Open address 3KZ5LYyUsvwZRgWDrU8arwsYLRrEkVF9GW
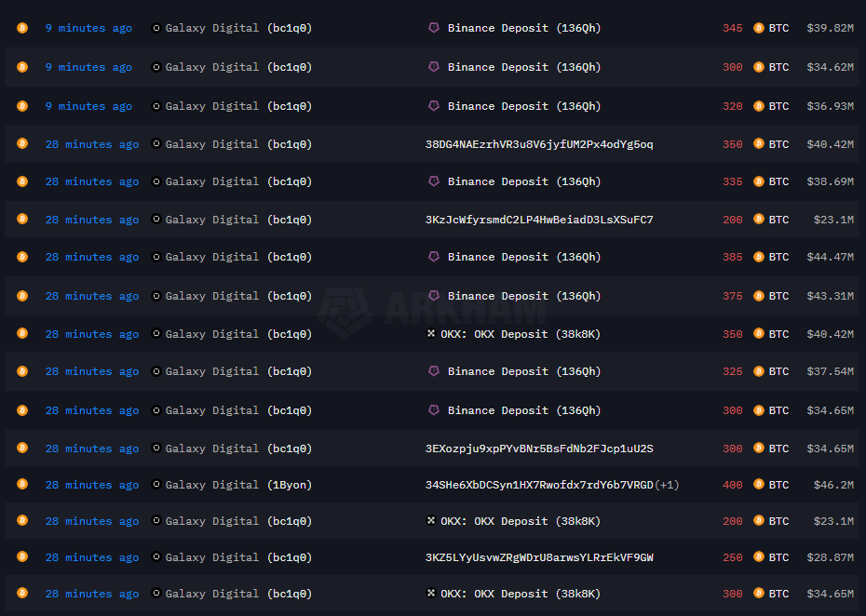Screen dimensions: 866x616 pyautogui.click(x=539, y=558)
